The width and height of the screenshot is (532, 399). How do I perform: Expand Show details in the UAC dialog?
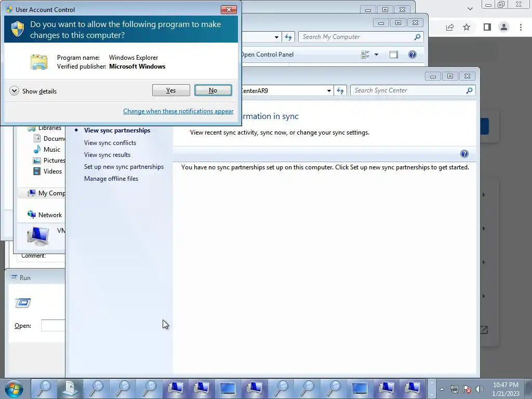(x=33, y=91)
